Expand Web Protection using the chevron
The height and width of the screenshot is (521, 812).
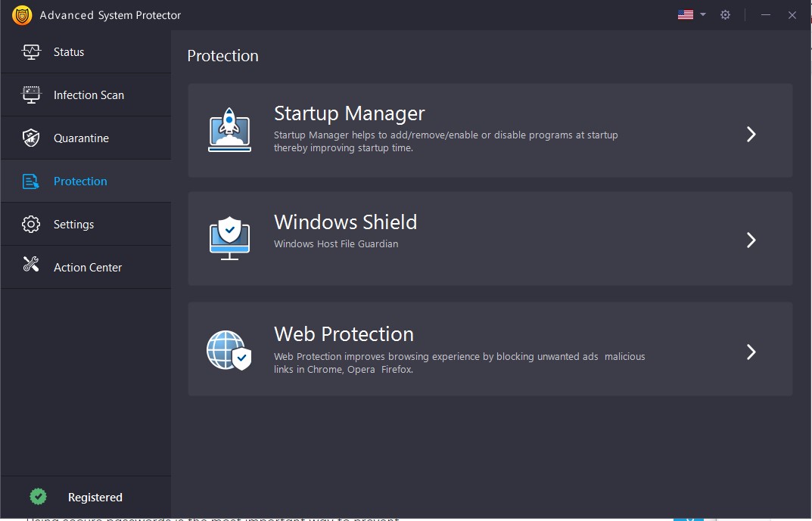pos(751,352)
